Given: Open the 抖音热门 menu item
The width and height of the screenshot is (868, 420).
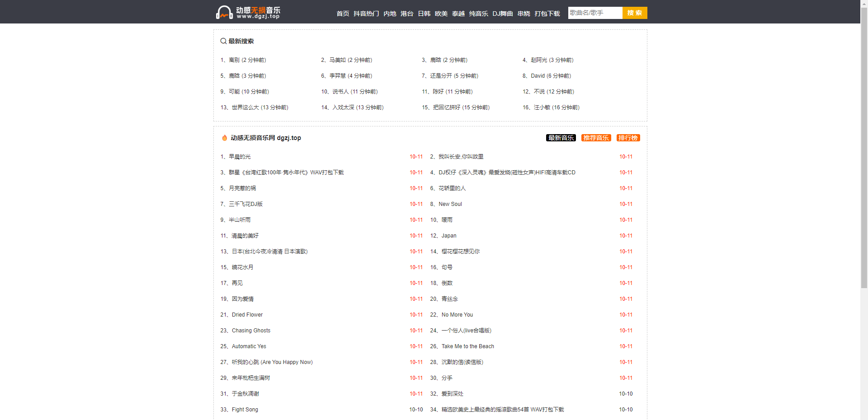Looking at the screenshot, I should 366,14.
